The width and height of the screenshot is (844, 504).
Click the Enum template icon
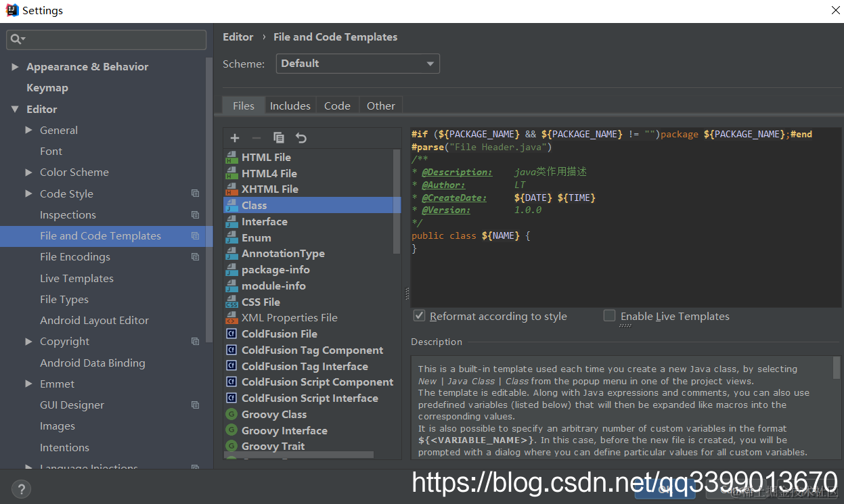click(231, 238)
